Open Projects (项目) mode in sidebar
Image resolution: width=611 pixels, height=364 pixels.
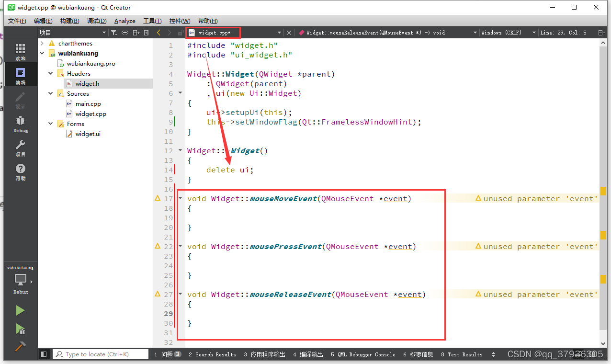point(20,148)
